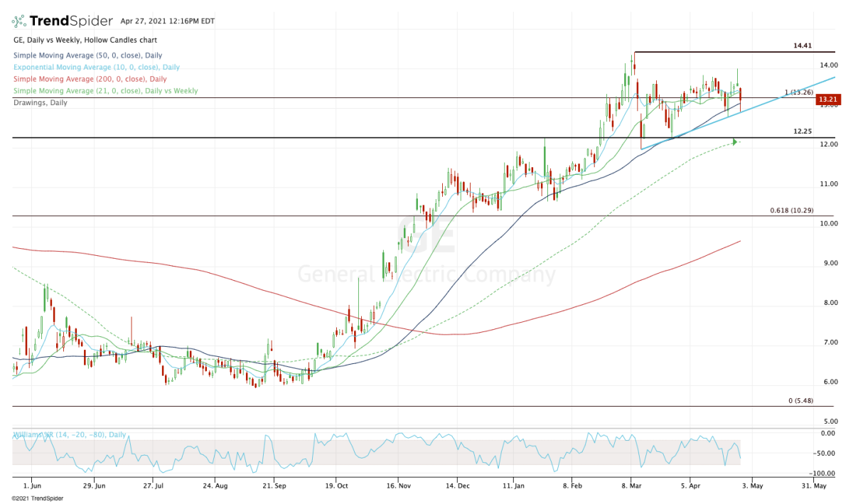Click the green arrow marker on dashed line
Viewport: 853px width, 504px height.
pos(735,141)
